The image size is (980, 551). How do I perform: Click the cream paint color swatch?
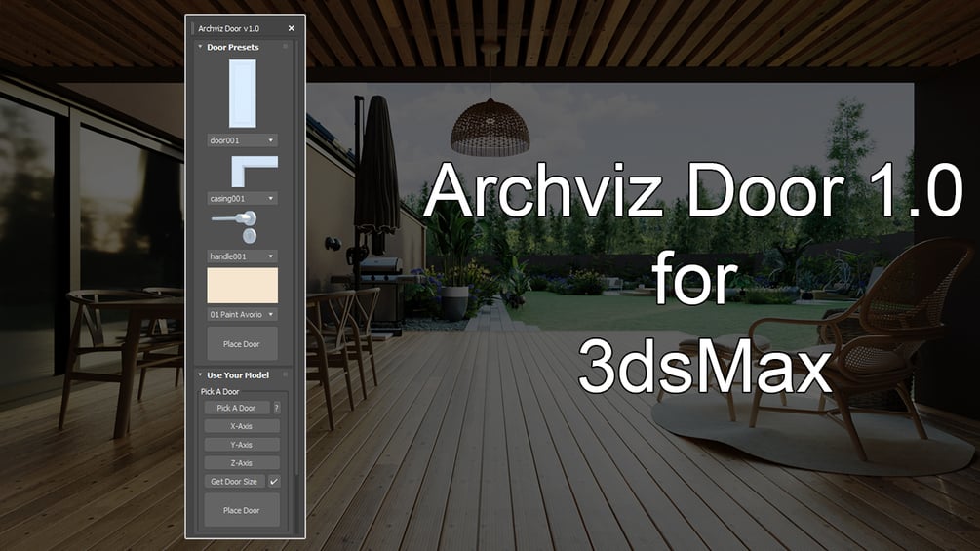(243, 286)
